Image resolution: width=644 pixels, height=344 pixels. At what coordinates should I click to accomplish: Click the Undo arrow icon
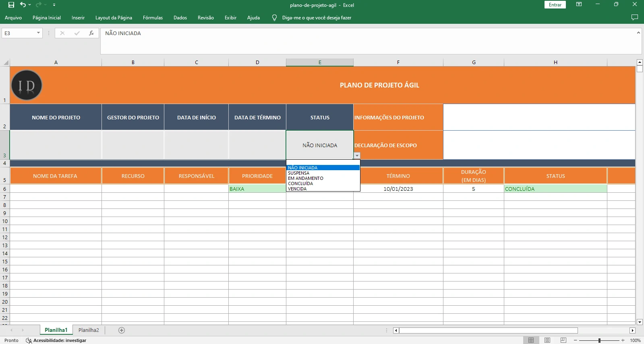(x=23, y=5)
